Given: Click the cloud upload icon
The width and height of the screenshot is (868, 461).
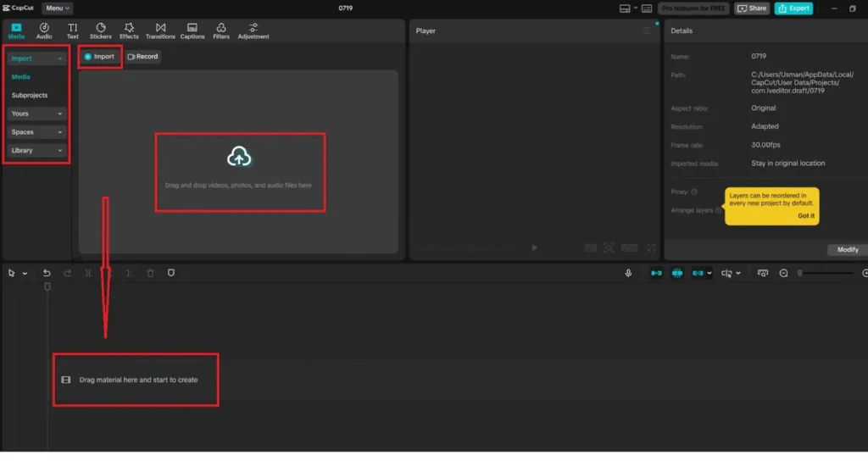Looking at the screenshot, I should pos(239,157).
